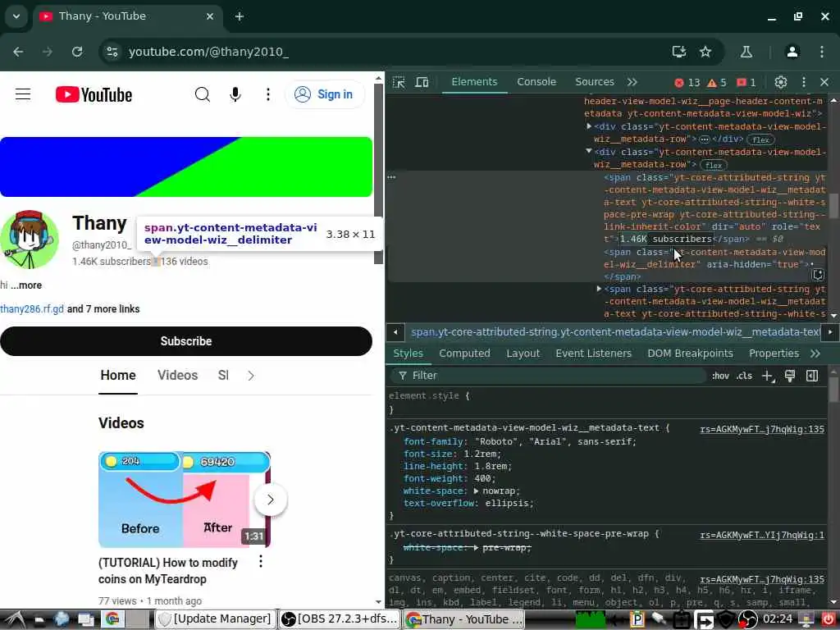
Task: Click the flex badge on collapsed metadata-row div
Action: pos(760,139)
